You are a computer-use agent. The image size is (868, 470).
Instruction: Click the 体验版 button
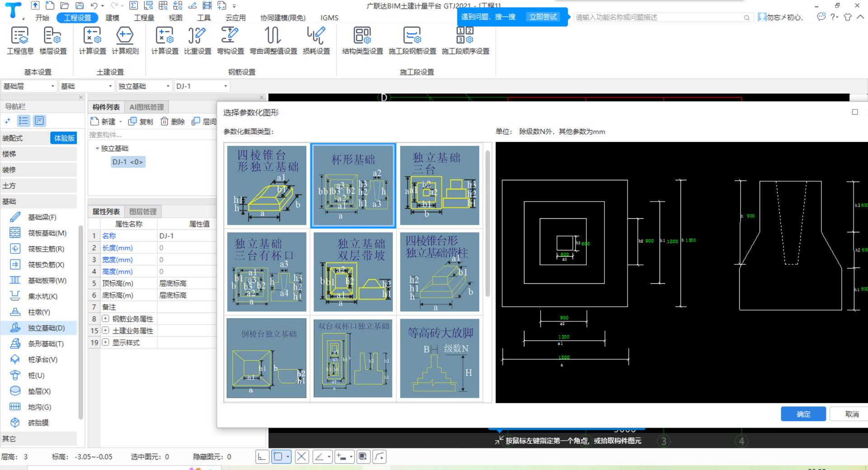coord(64,138)
